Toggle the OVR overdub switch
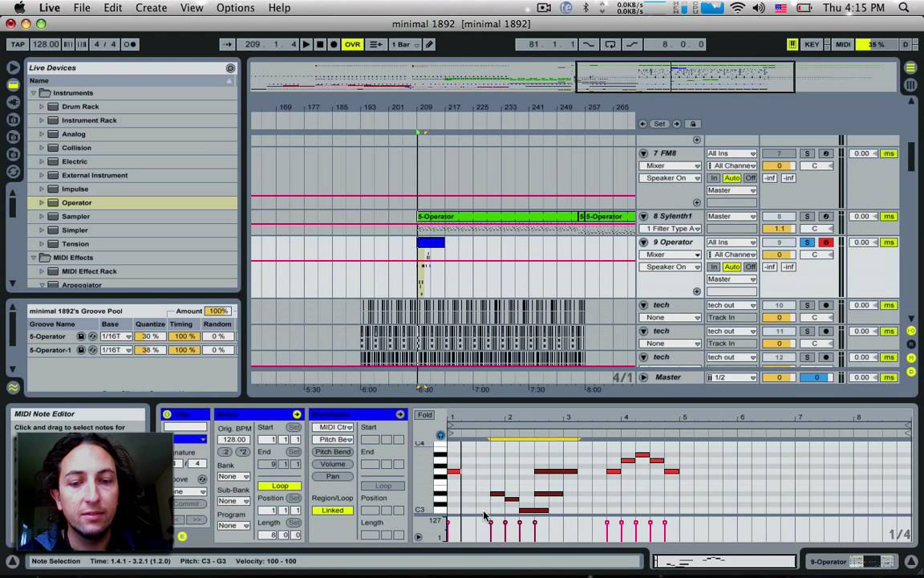Image resolution: width=924 pixels, height=578 pixels. 352,44
